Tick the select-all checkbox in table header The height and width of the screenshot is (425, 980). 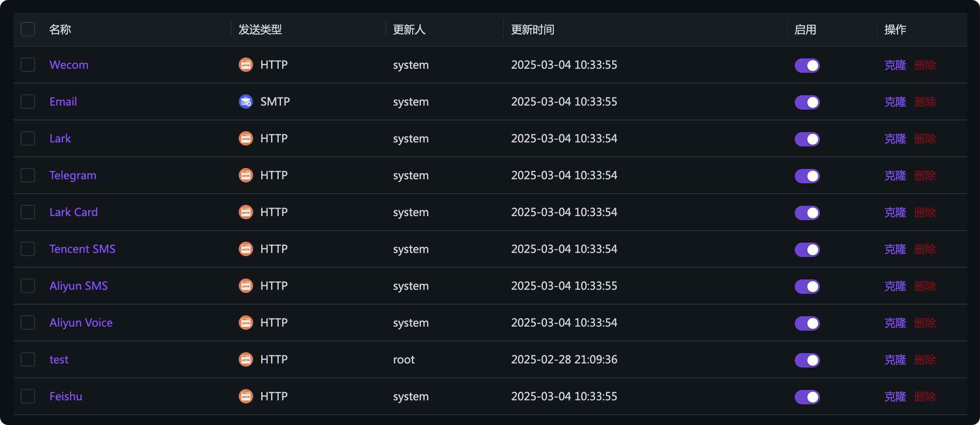tap(28, 30)
